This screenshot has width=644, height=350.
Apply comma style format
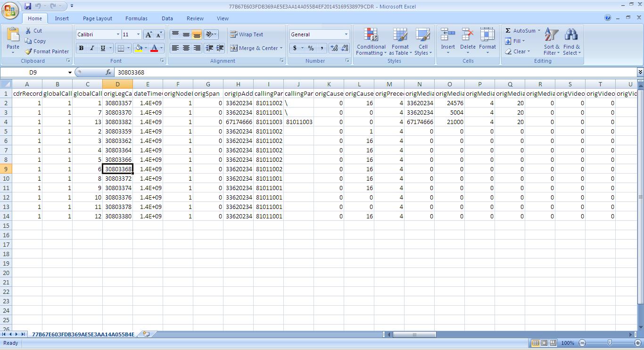click(x=322, y=48)
